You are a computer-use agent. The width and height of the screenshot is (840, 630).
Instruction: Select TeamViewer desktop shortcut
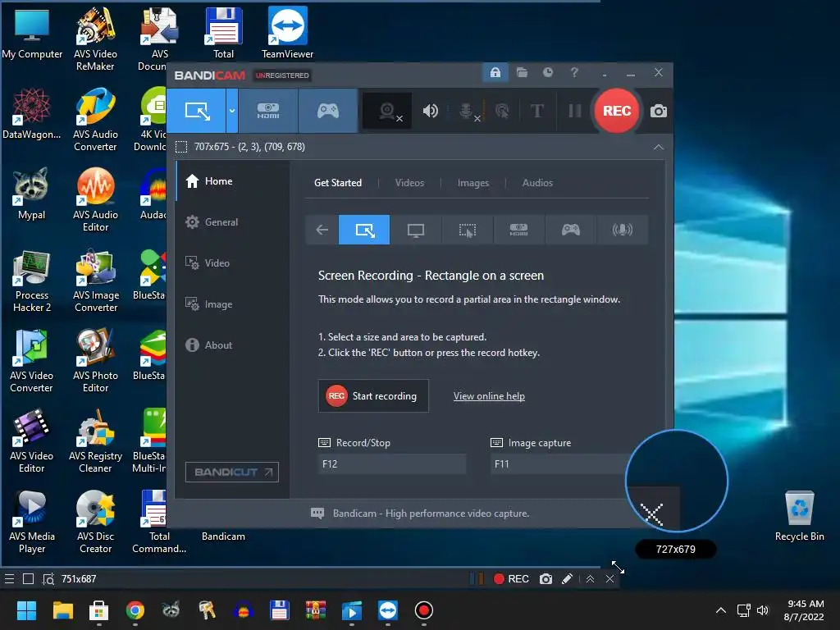pyautogui.click(x=288, y=33)
